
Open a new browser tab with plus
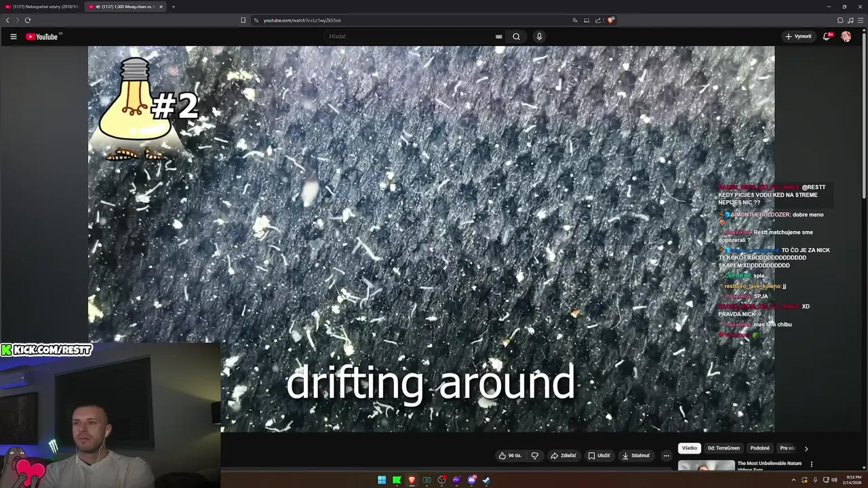173,7
